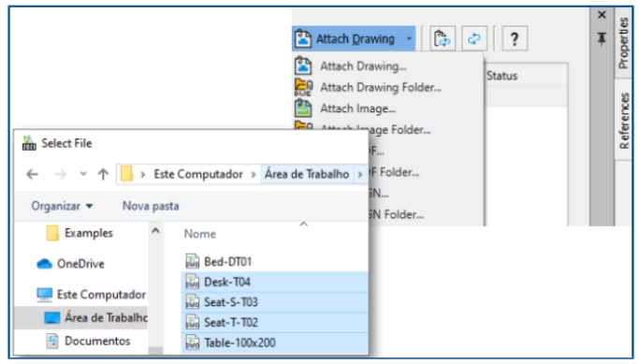Go back with the left arrow

point(32,174)
